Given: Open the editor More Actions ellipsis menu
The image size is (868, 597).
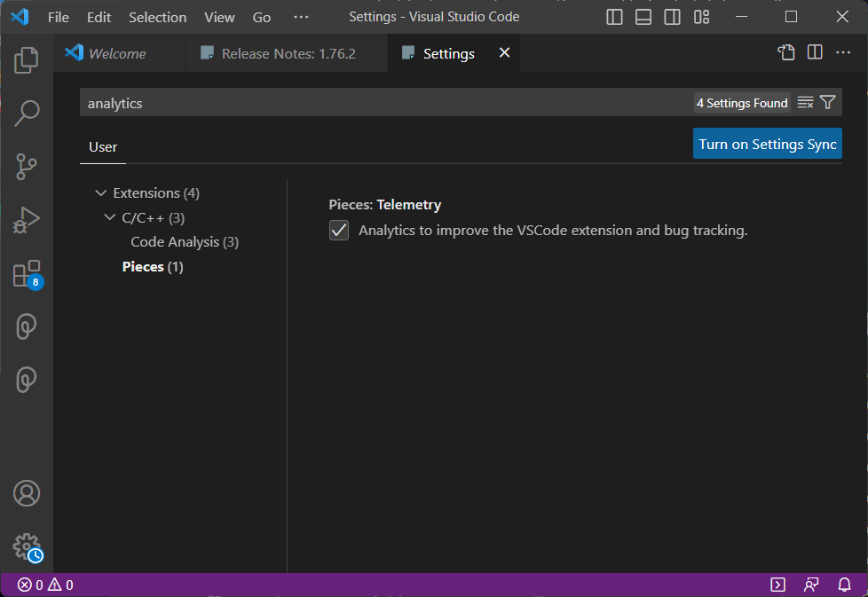Looking at the screenshot, I should coord(843,53).
